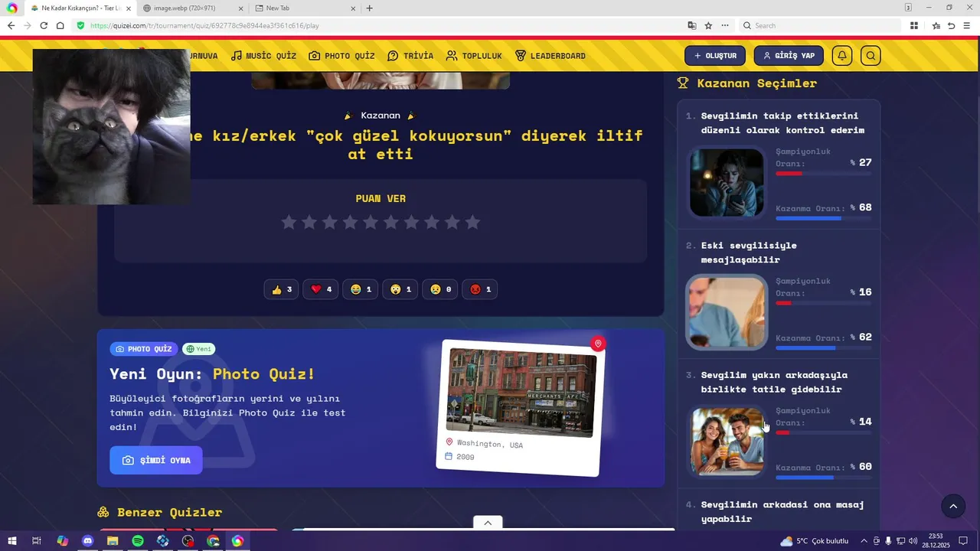Open the Leaderboard menu item
The height and width of the screenshot is (551, 980).
pyautogui.click(x=550, y=56)
